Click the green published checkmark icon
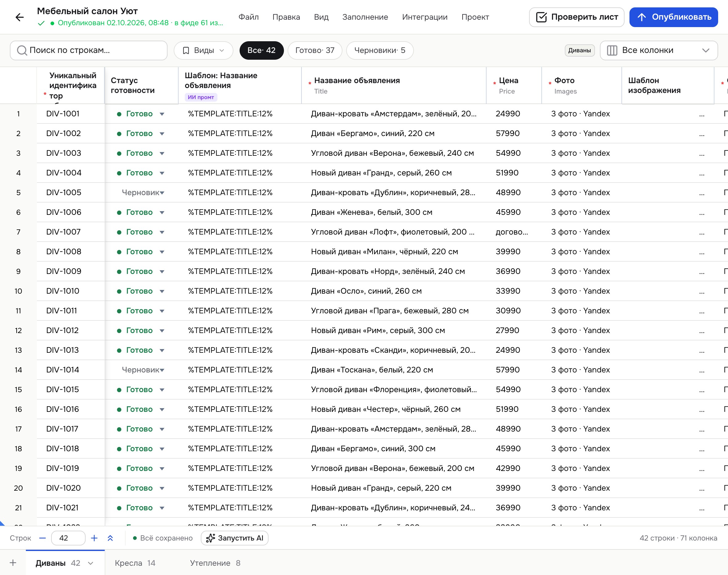Image resolution: width=728 pixels, height=575 pixels. [41, 23]
